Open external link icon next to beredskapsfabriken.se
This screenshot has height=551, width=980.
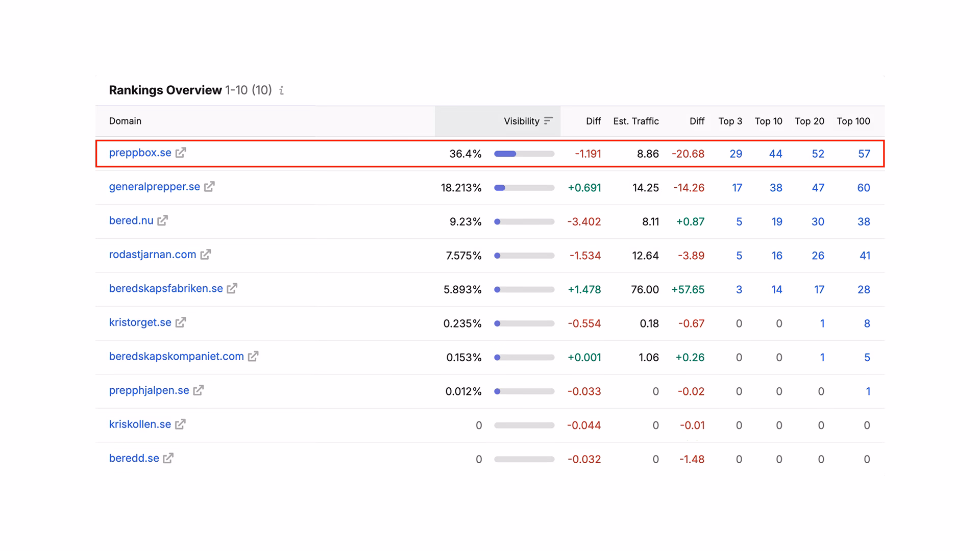232,288
